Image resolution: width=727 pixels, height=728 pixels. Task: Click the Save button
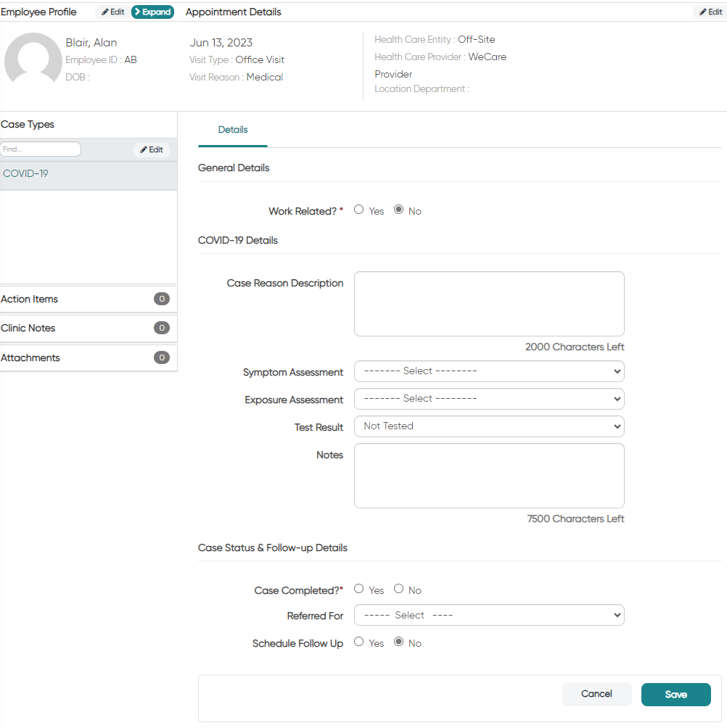point(676,695)
